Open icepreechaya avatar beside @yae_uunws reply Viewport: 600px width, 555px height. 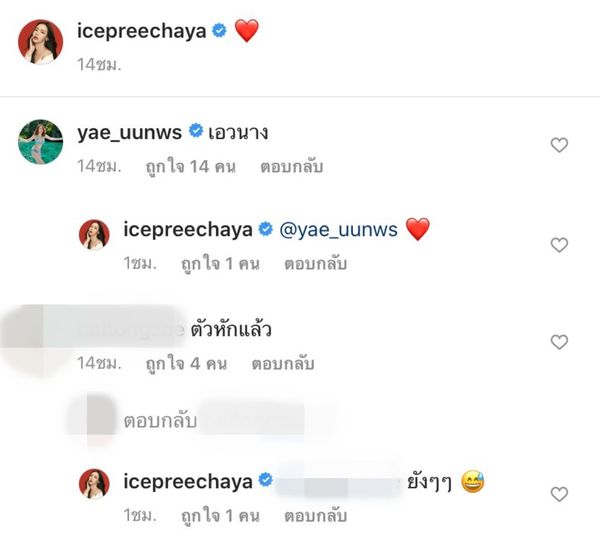pyautogui.click(x=94, y=234)
